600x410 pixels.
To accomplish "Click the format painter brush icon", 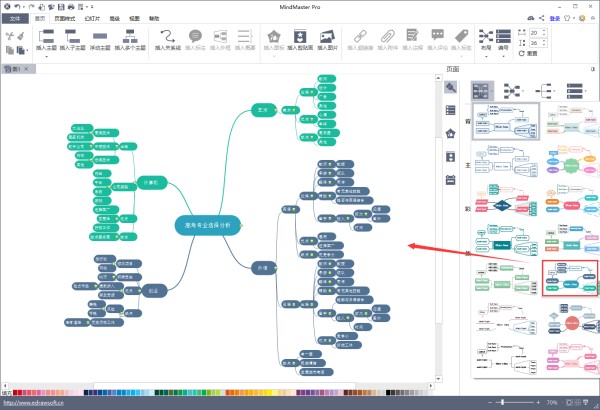I will coord(21,36).
